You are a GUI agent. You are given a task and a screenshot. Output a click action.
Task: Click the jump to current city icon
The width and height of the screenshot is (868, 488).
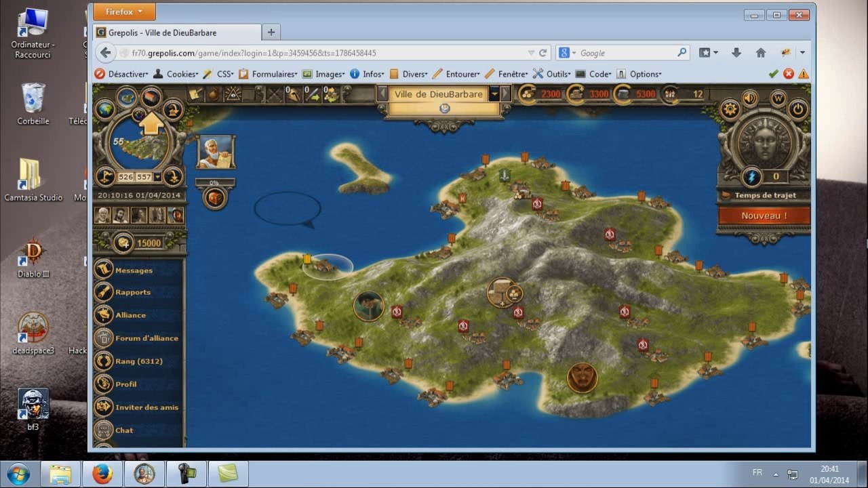coord(174,109)
